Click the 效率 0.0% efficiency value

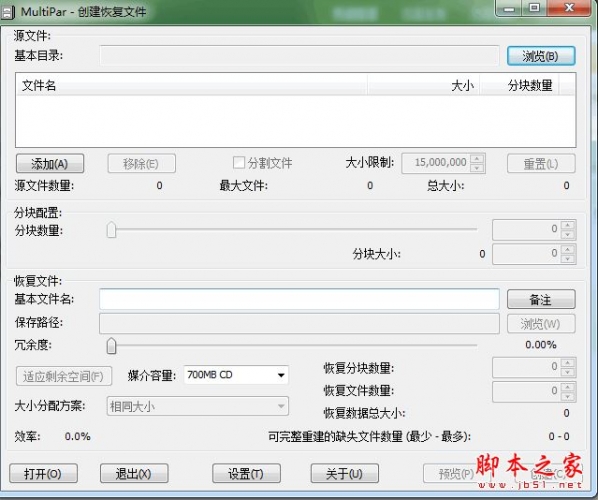tap(77, 436)
